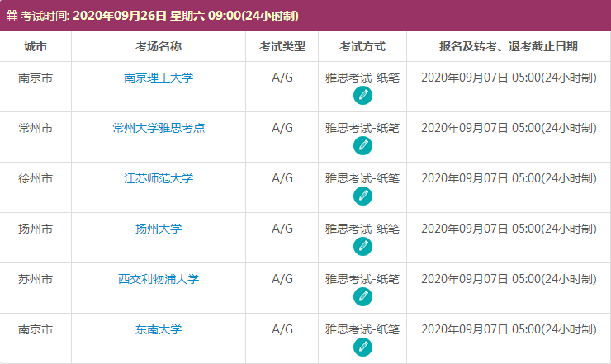Click the A/G type in the 常州大学雅思考点 row
The width and height of the screenshot is (611, 364).
coord(282,128)
